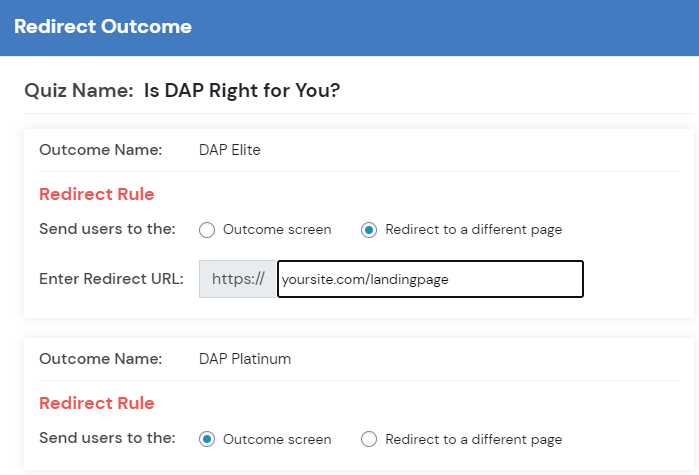Click the 'Enter Redirect URL:' label

coord(111,279)
